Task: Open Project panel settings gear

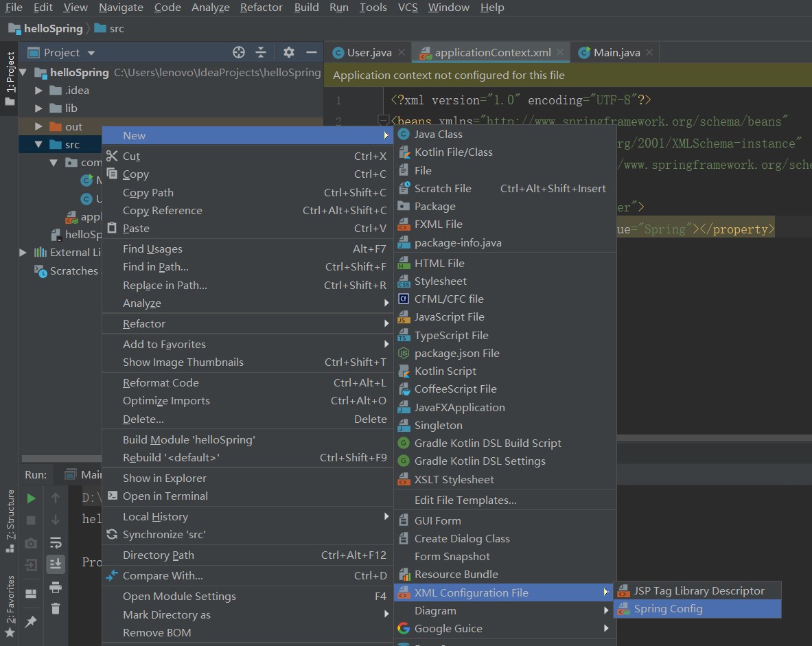Action: coord(289,52)
